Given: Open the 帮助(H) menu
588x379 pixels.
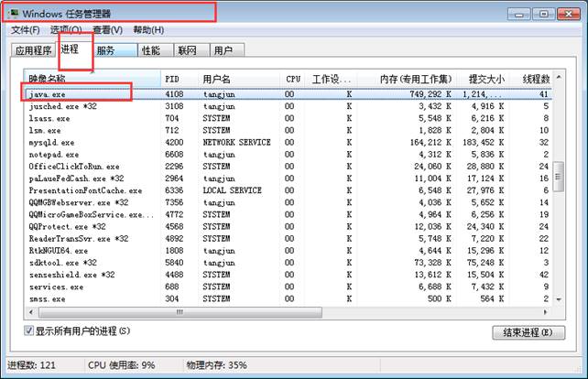Looking at the screenshot, I should pyautogui.click(x=148, y=30).
